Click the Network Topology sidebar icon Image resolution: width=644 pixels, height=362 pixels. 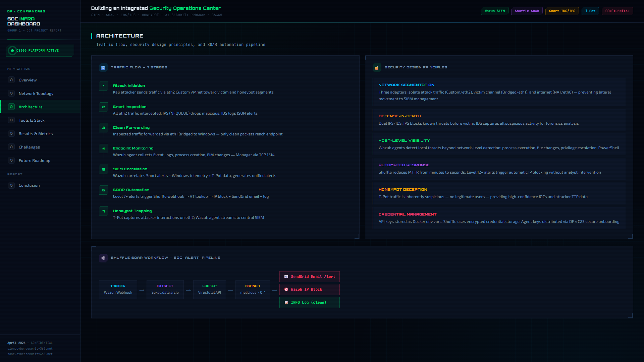tap(11, 94)
